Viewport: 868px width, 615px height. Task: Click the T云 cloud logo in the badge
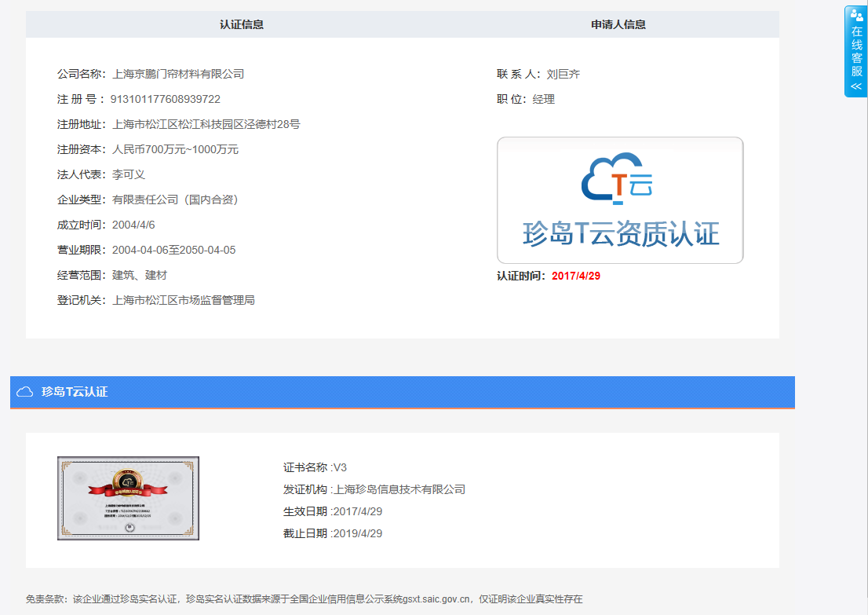[x=617, y=178]
